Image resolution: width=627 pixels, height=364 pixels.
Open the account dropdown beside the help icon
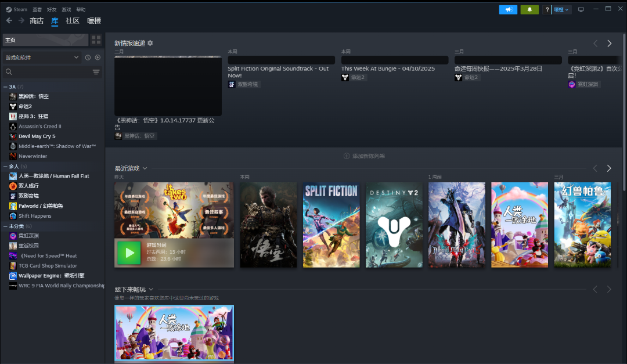[561, 10]
